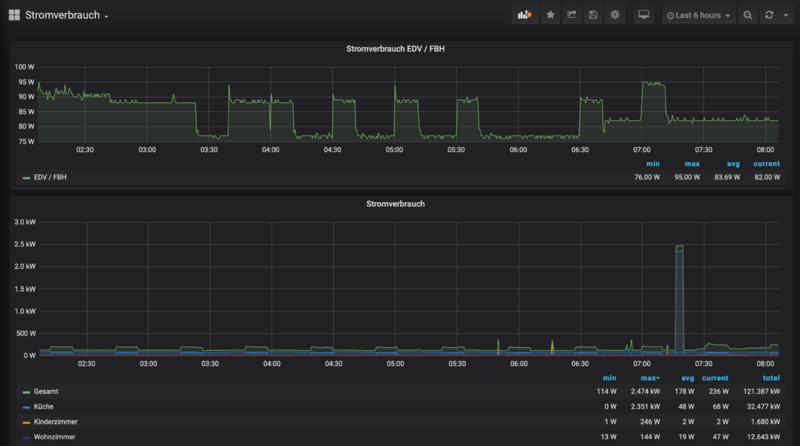800x446 pixels.
Task: Cycle view mode with monitor icon
Action: click(x=643, y=15)
